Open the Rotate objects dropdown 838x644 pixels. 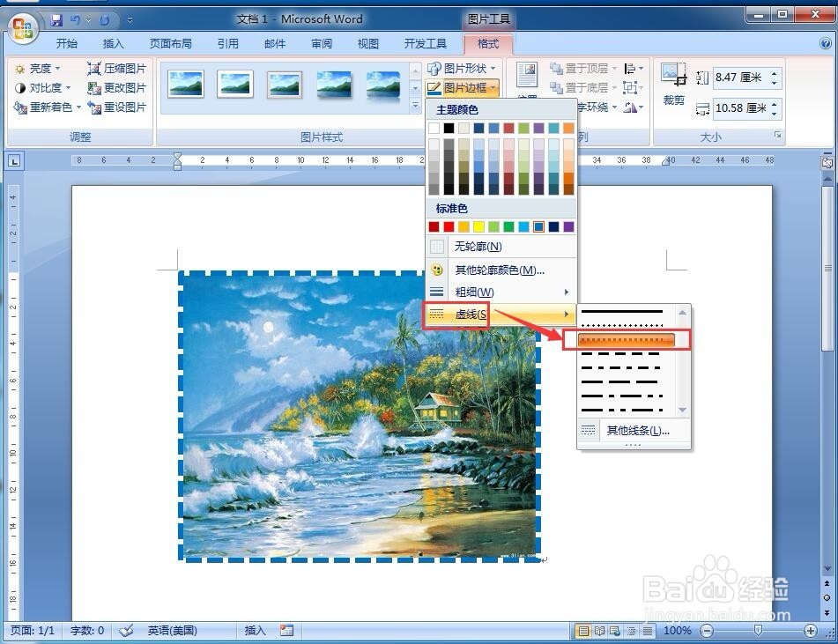(x=634, y=107)
